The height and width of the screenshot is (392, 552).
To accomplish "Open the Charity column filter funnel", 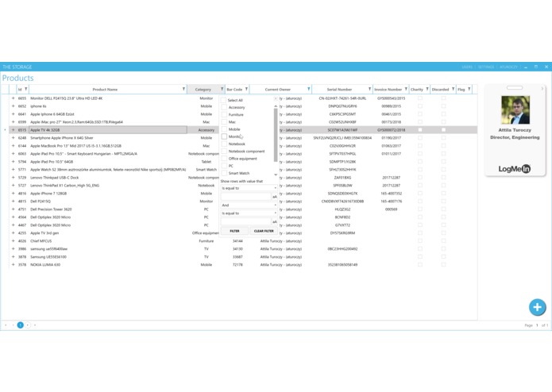I will coord(427,90).
